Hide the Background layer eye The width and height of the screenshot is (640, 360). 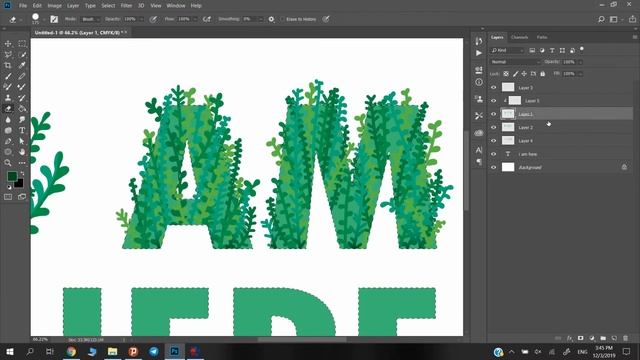tap(493, 167)
